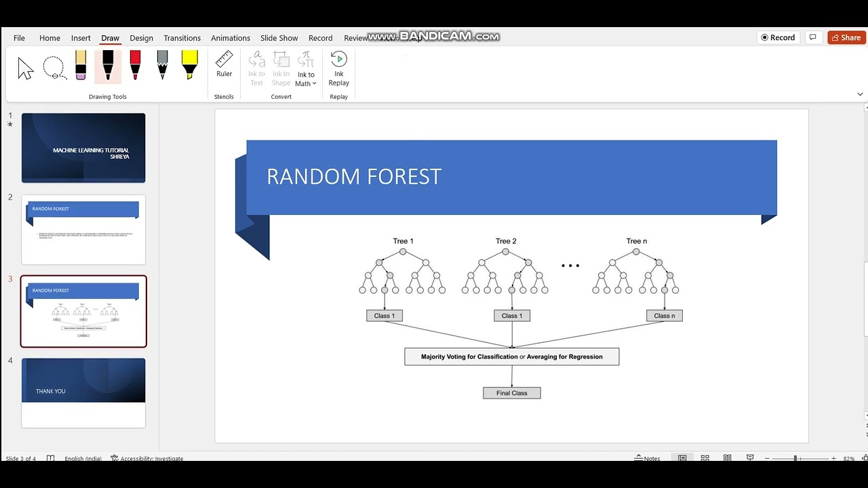
Task: Pick the Lasso Select tool
Action: coord(54,68)
